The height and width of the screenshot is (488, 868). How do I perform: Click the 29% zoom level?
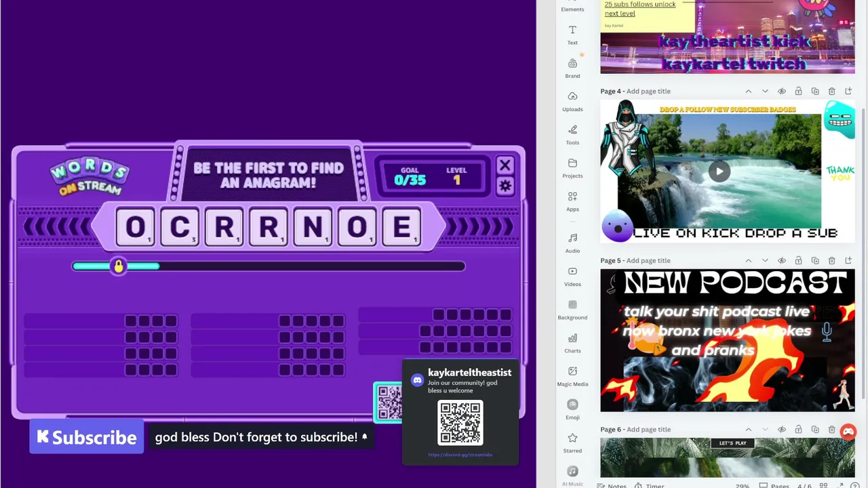pyautogui.click(x=742, y=486)
